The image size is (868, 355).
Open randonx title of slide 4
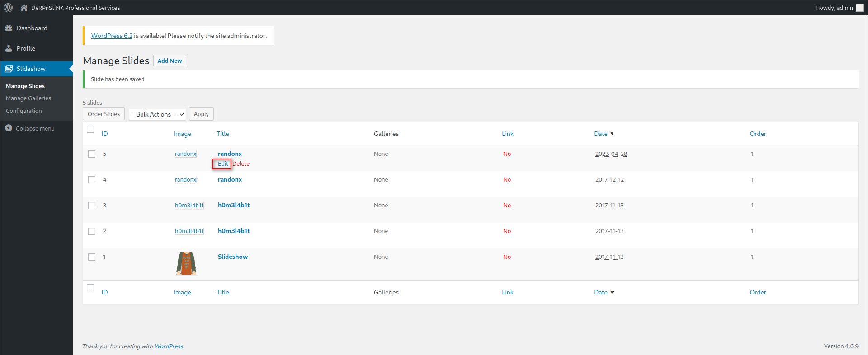[230, 179]
